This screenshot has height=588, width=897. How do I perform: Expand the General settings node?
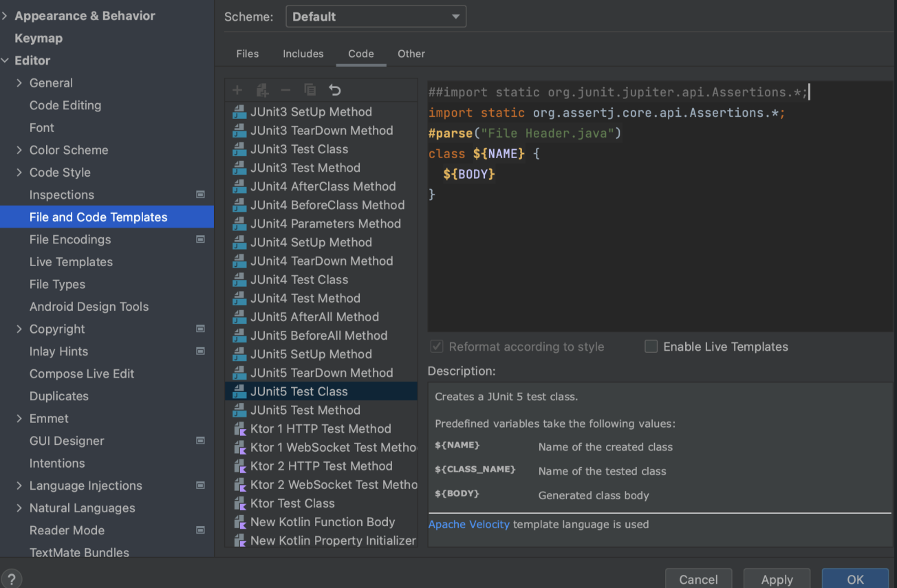(x=19, y=83)
